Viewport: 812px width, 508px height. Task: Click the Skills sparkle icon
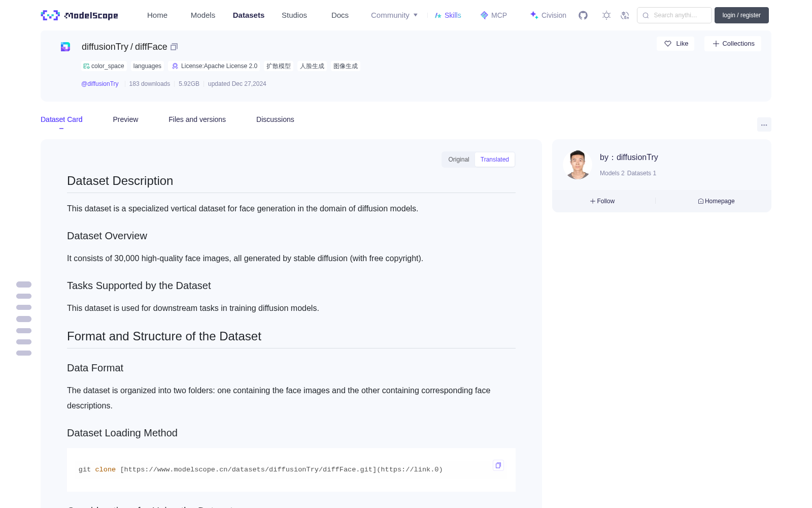[x=438, y=15]
